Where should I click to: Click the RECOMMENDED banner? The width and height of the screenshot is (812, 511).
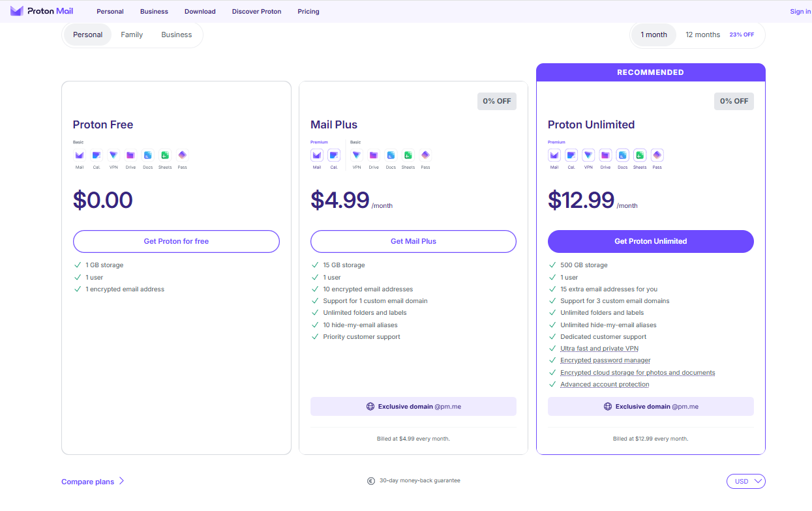tap(651, 72)
